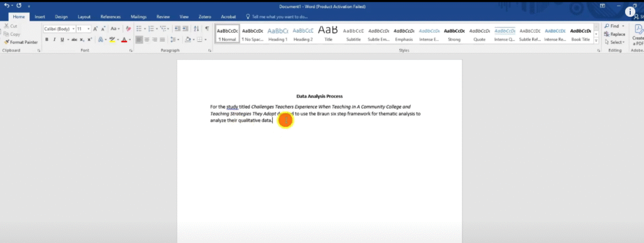The height and width of the screenshot is (243, 644).
Task: Select Align Left
Action: (139, 40)
